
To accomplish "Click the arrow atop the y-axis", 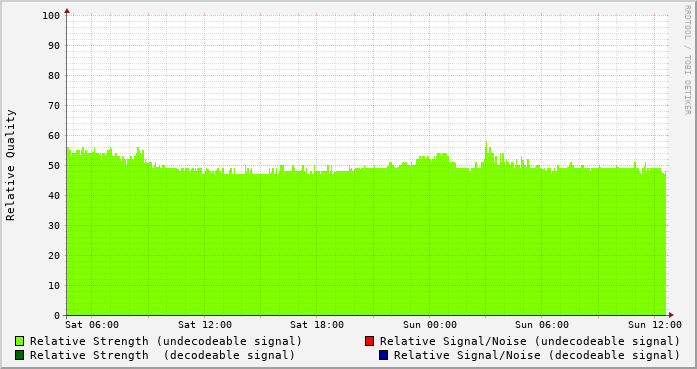I will 67,11.
